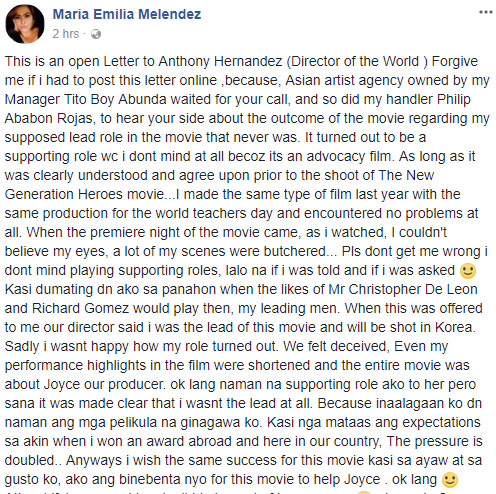Click the name 'Anthony Hernandez' in post
The image size is (496, 494).
tap(220, 61)
